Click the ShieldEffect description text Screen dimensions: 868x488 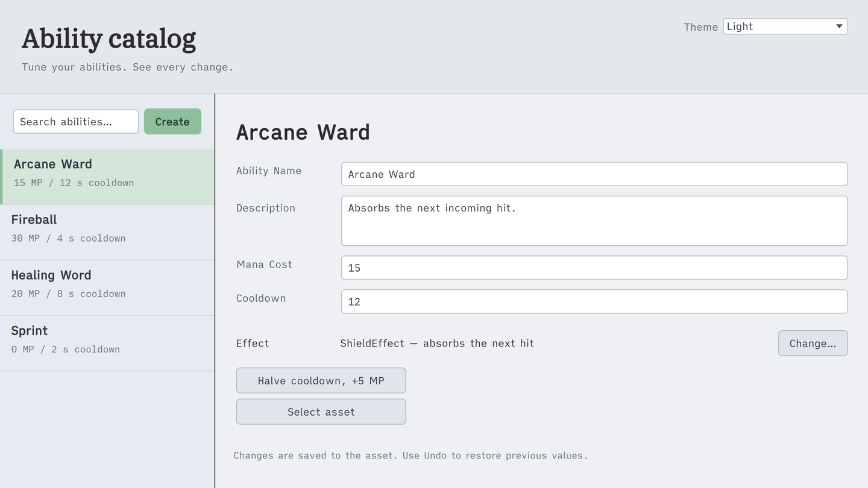click(437, 343)
